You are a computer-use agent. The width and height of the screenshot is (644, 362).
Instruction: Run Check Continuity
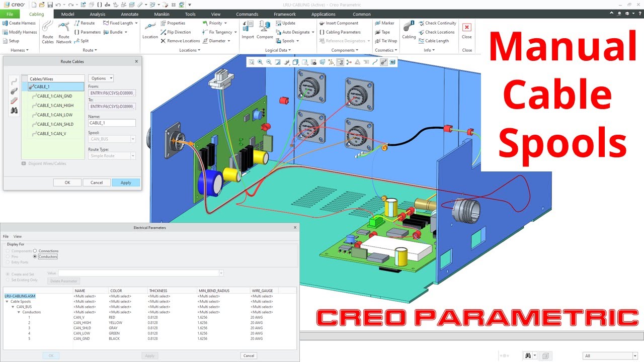pos(437,23)
